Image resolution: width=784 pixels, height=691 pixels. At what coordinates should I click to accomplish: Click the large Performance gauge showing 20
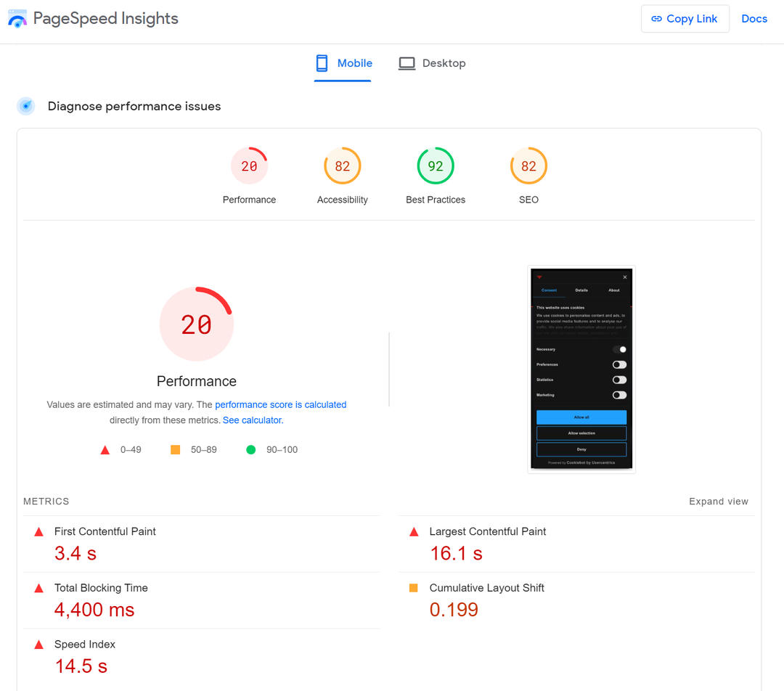coord(197,324)
